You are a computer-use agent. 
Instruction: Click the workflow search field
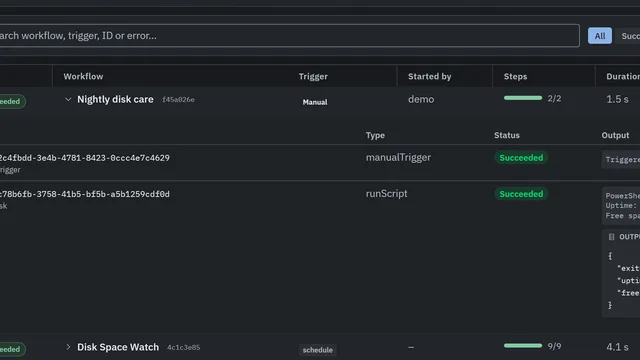(289, 36)
